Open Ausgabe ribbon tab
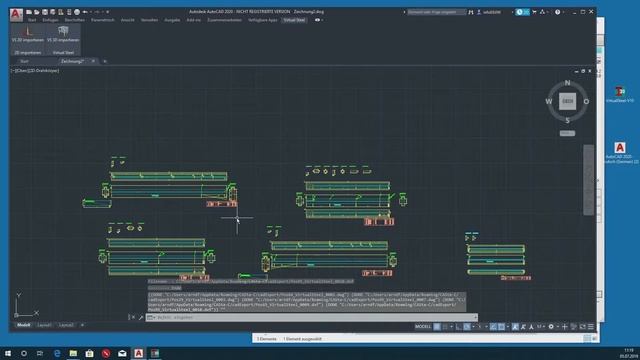640x360 pixels. 172,20
